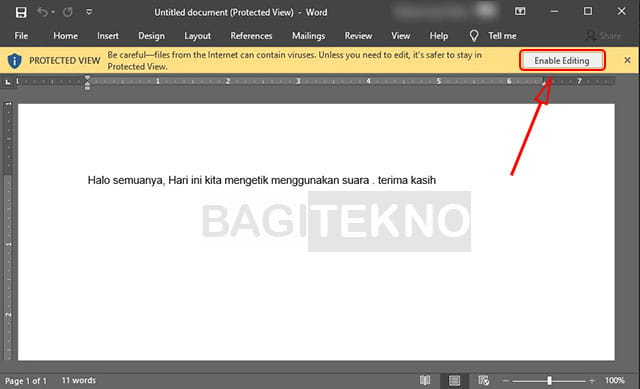Image resolution: width=640 pixels, height=389 pixels.
Task: Click Page 1 of 1 in status bar
Action: click(x=26, y=381)
